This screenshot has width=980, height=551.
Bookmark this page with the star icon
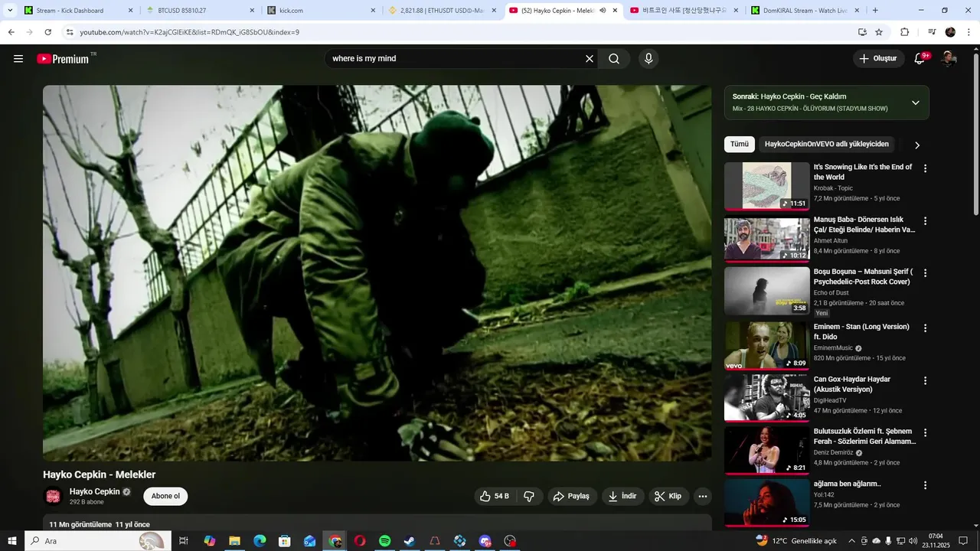pyautogui.click(x=879, y=32)
